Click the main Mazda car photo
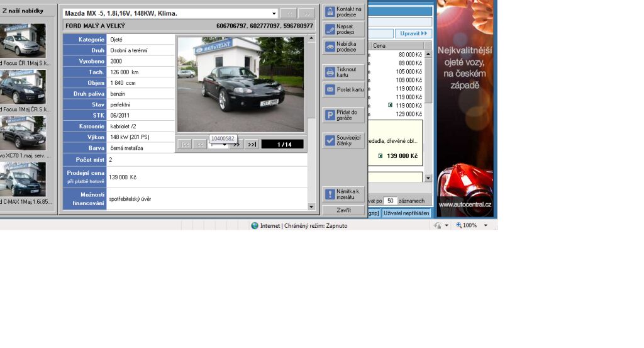Screen dimensions: 644x348 241,84
